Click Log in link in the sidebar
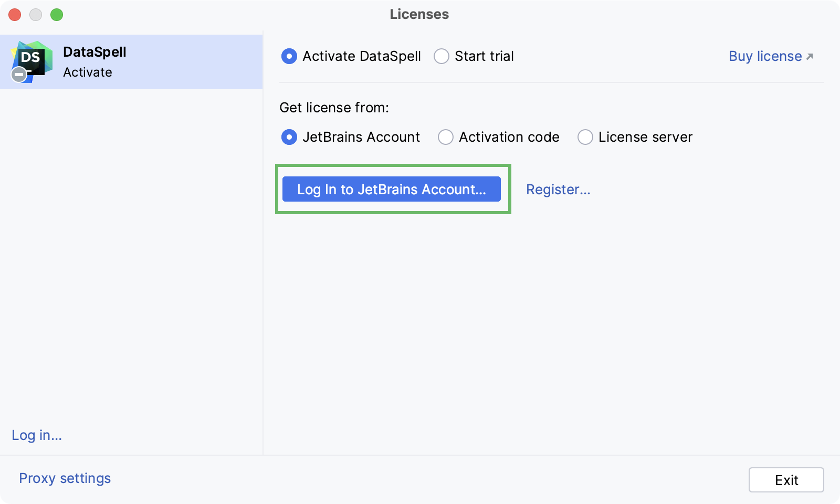 (x=36, y=435)
